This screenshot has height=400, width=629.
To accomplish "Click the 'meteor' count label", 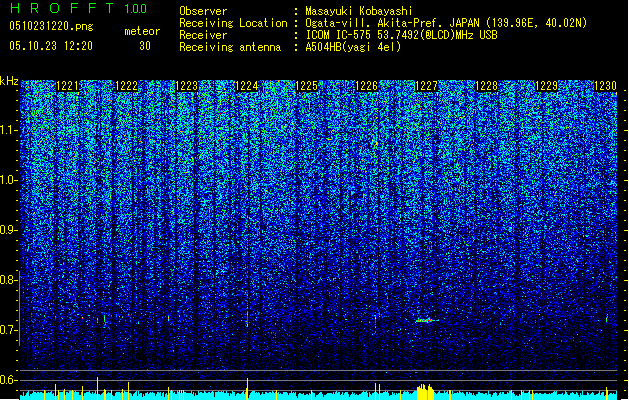I will coord(142,31).
